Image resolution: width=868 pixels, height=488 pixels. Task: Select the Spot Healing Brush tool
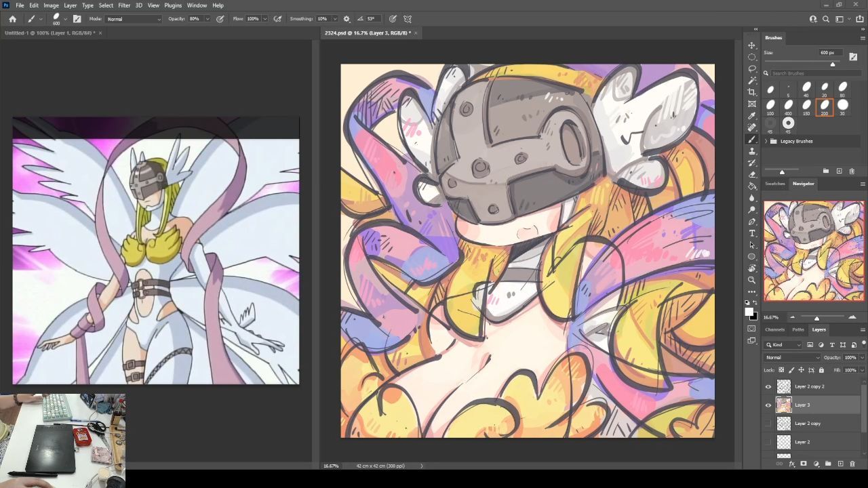pos(751,127)
